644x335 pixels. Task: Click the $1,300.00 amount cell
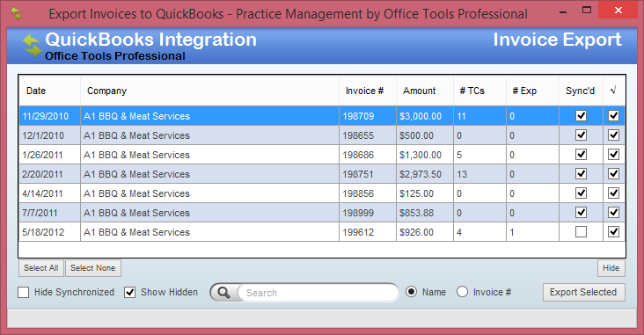425,155
